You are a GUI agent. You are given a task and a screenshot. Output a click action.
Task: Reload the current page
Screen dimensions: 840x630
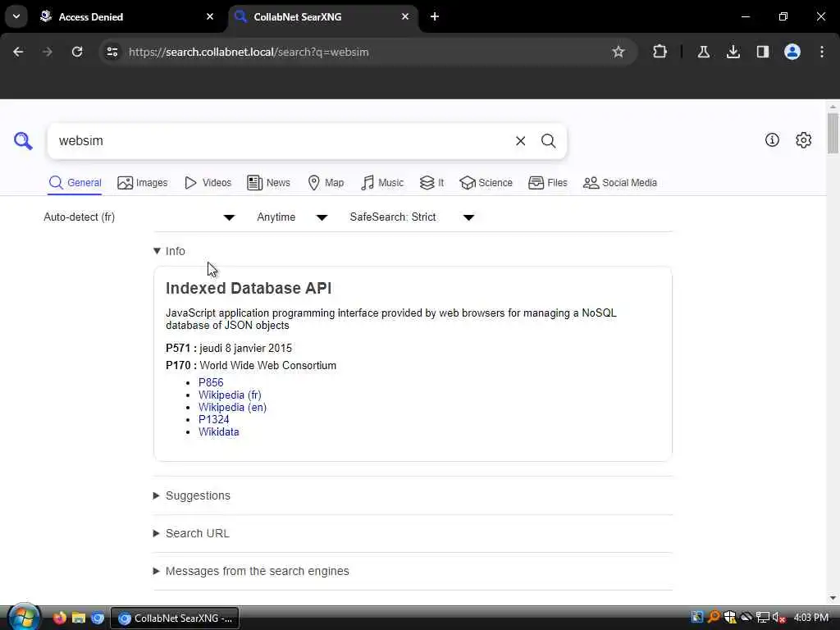(x=77, y=52)
